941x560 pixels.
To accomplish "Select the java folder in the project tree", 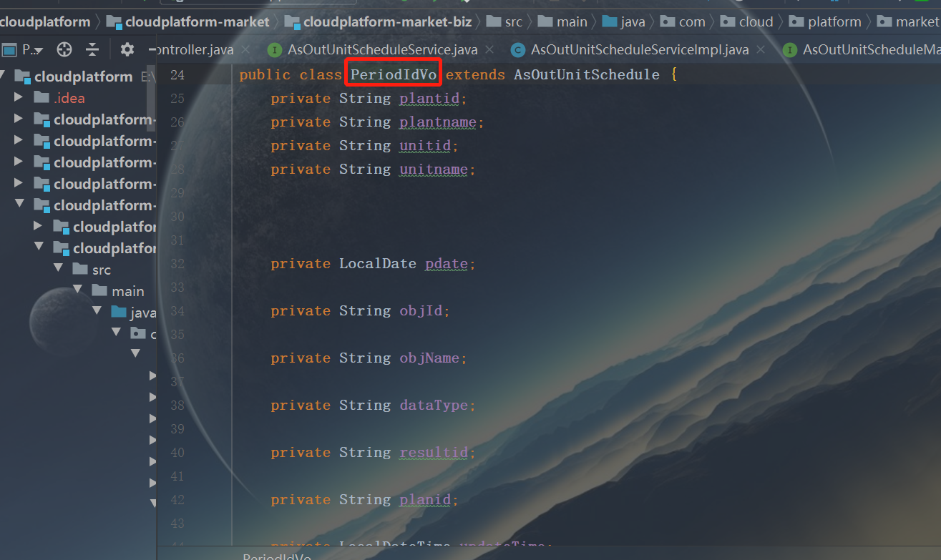I will 78,313.
